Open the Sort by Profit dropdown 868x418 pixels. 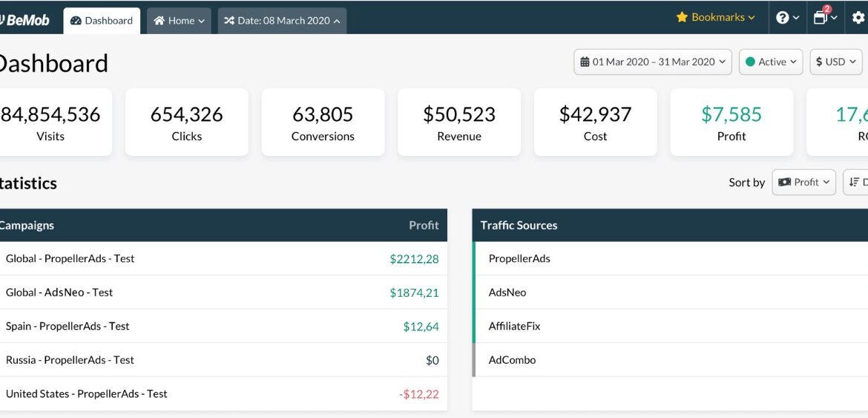pyautogui.click(x=803, y=182)
